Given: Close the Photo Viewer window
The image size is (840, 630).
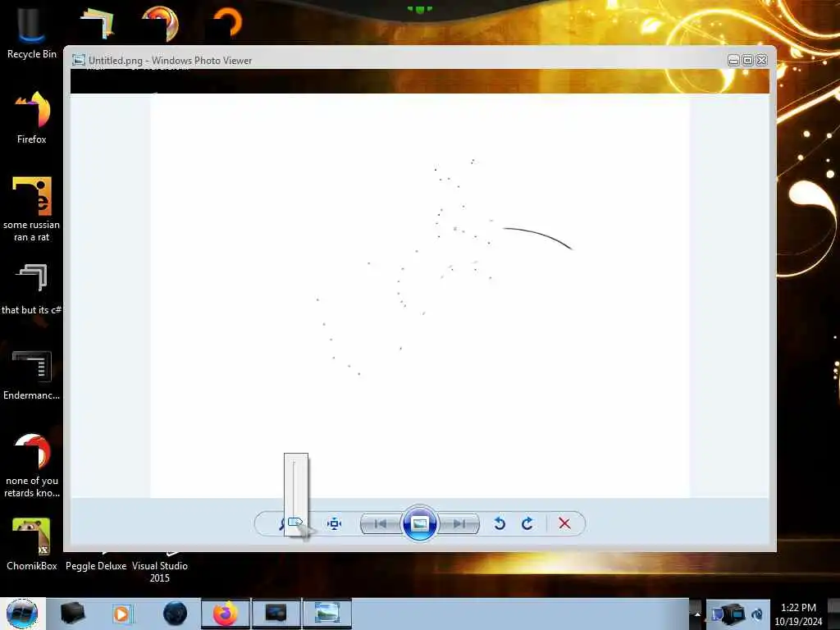Looking at the screenshot, I should (761, 61).
